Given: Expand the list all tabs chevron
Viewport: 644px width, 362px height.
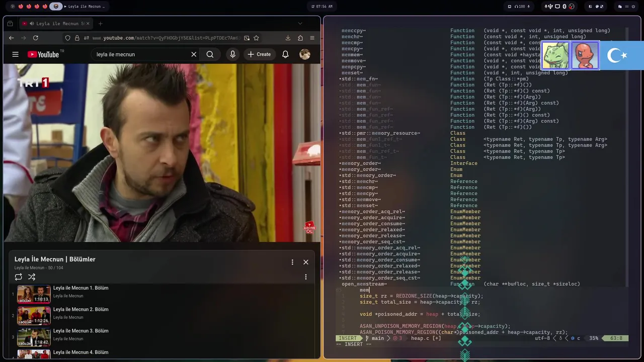Looking at the screenshot, I should point(300,23).
